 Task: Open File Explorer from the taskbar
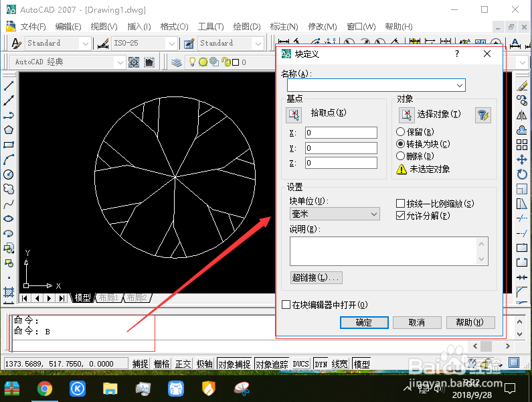(110, 389)
